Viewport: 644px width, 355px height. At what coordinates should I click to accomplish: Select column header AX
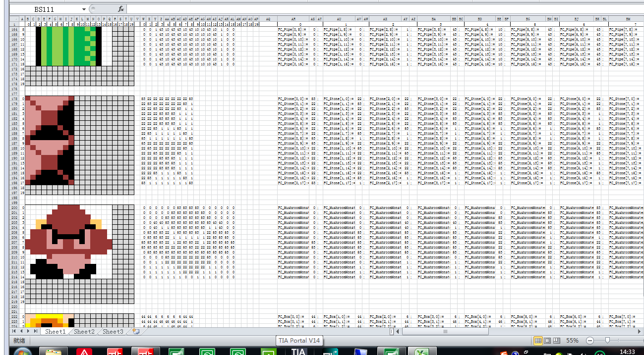coord(385,19)
